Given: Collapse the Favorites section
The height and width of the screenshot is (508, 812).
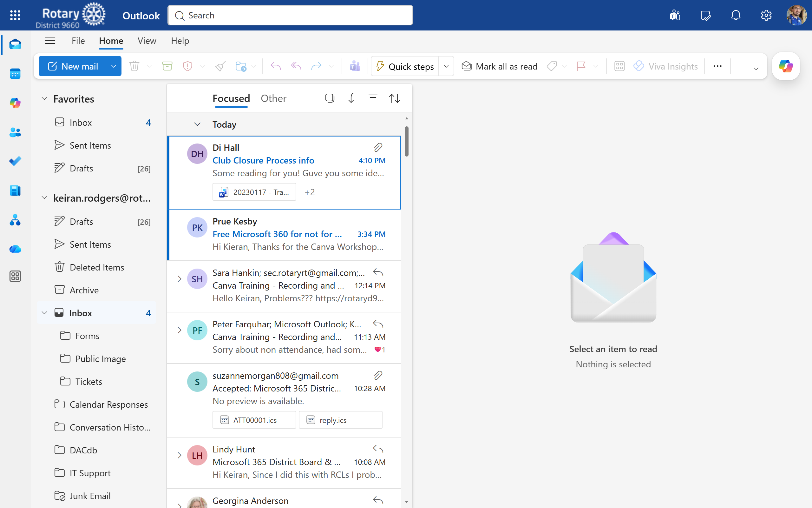Looking at the screenshot, I should (44, 99).
